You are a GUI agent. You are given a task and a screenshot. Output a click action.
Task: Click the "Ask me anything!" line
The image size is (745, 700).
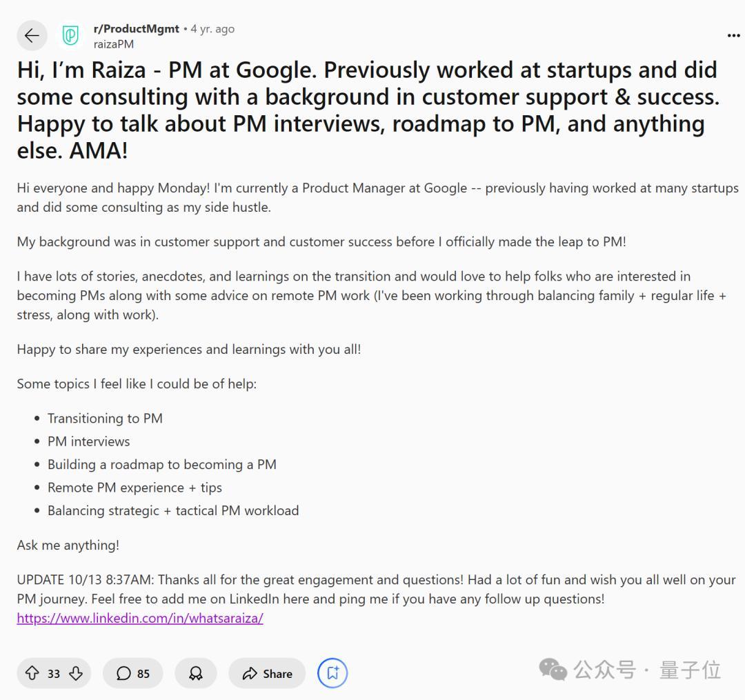[68, 545]
